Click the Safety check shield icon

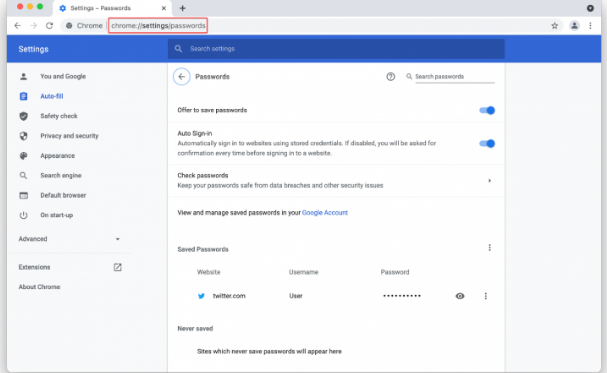click(24, 116)
